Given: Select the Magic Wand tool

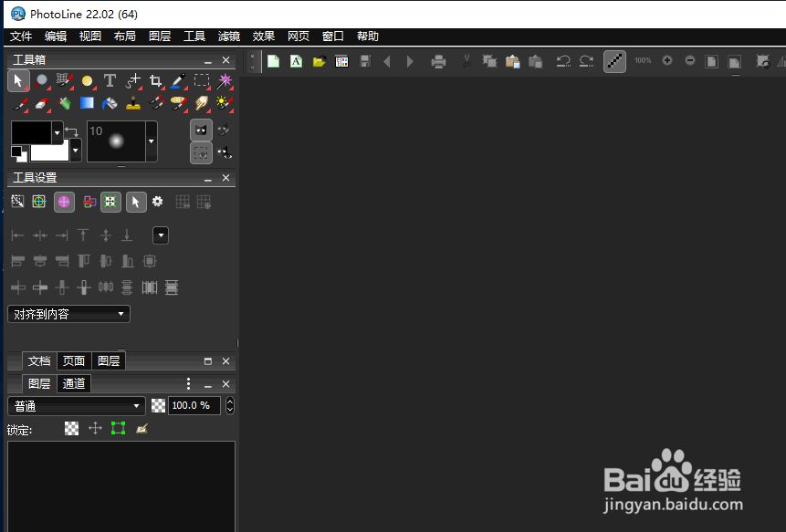Looking at the screenshot, I should pyautogui.click(x=224, y=80).
